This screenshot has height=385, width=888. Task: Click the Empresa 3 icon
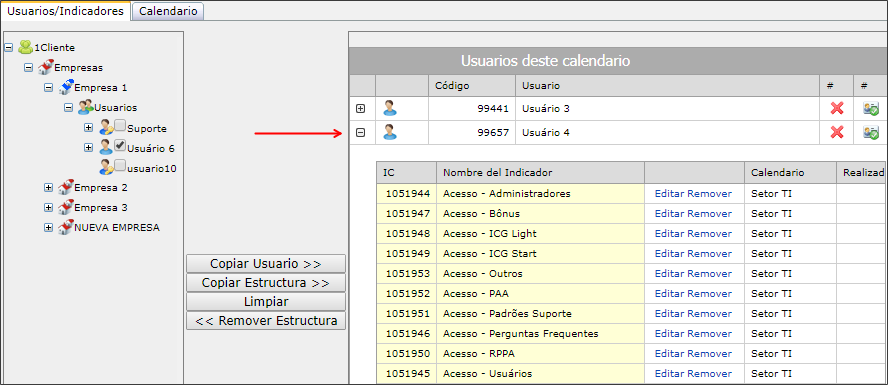66,207
